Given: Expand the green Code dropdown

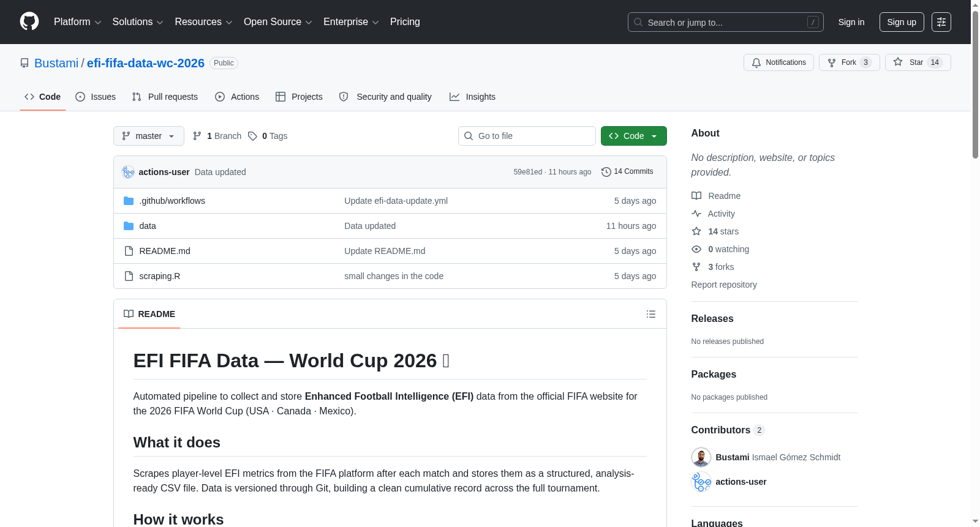Looking at the screenshot, I should tap(633, 136).
